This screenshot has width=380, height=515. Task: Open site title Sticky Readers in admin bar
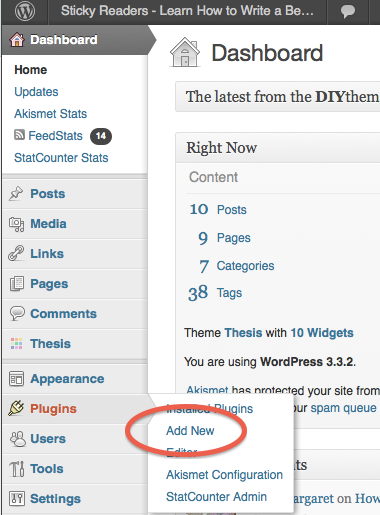(187, 11)
